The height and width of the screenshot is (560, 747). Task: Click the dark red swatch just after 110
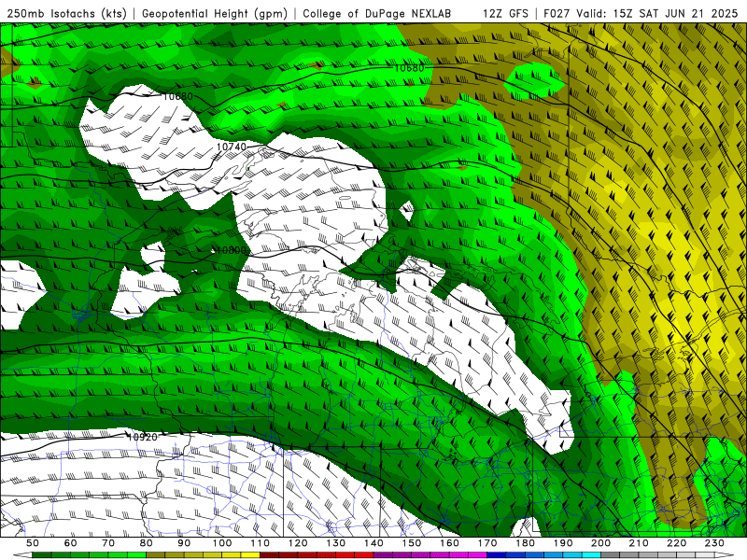[270, 555]
